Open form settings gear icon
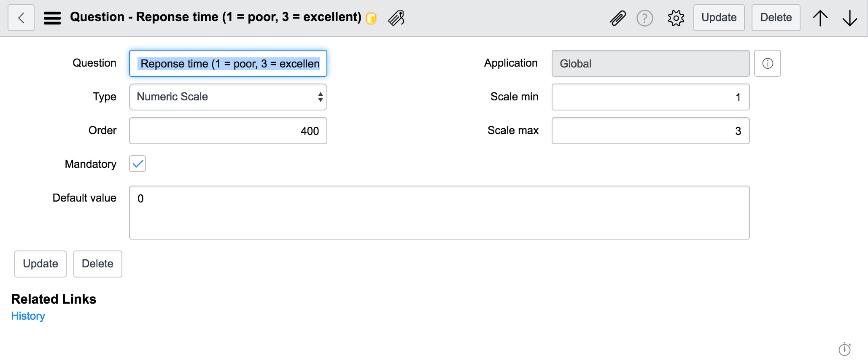Image resolution: width=868 pixels, height=361 pixels. coord(676,18)
